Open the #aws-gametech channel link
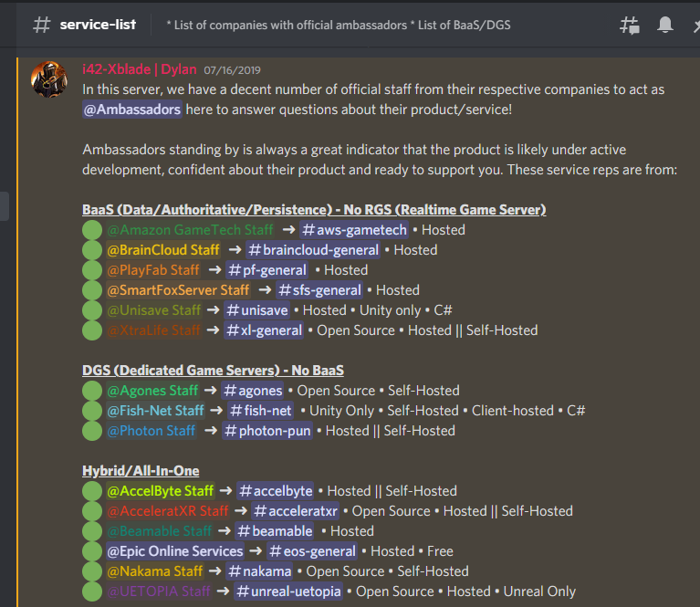 pos(354,230)
